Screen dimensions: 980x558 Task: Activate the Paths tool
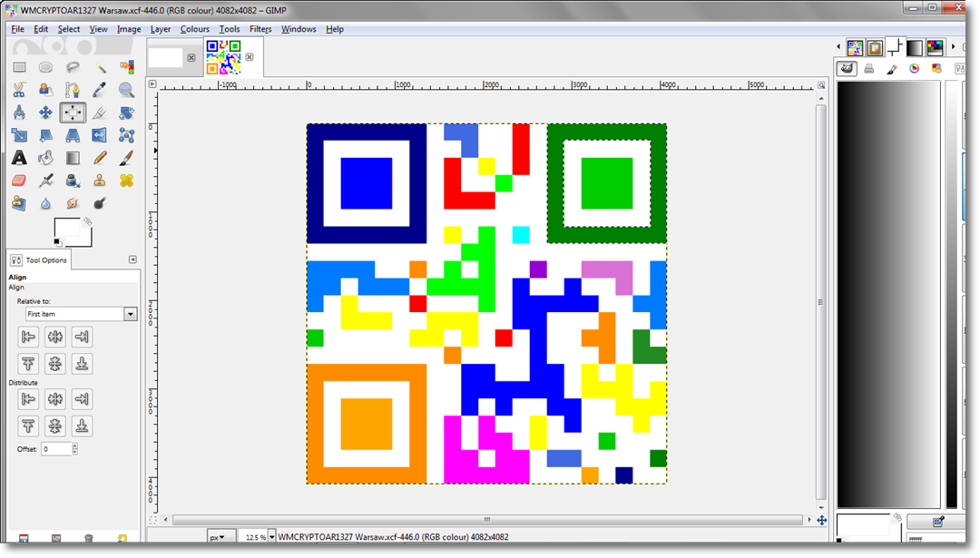coord(73,90)
